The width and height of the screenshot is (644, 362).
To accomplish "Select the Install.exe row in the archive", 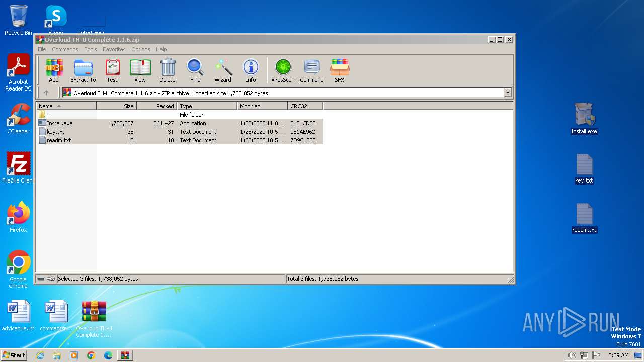I will 180,123.
